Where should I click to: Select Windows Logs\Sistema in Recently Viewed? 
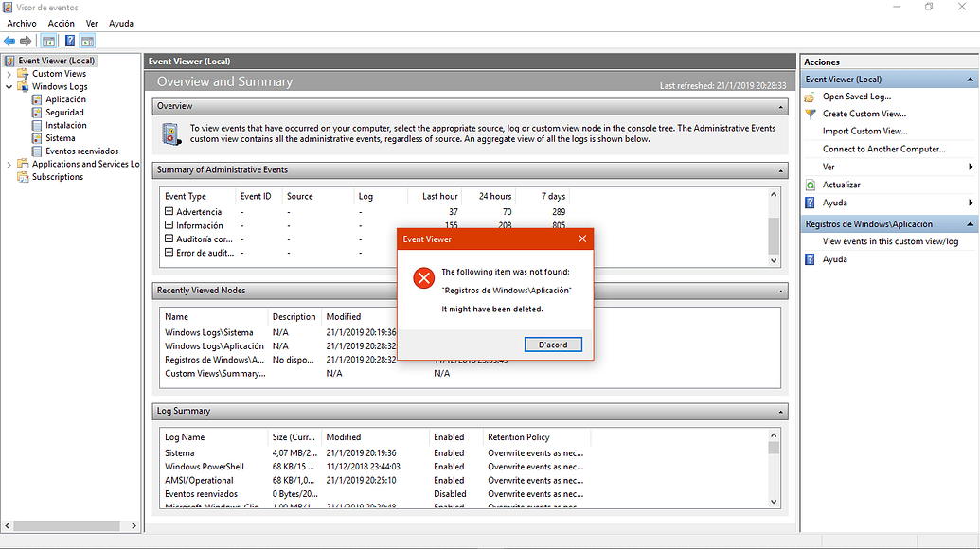tap(208, 333)
